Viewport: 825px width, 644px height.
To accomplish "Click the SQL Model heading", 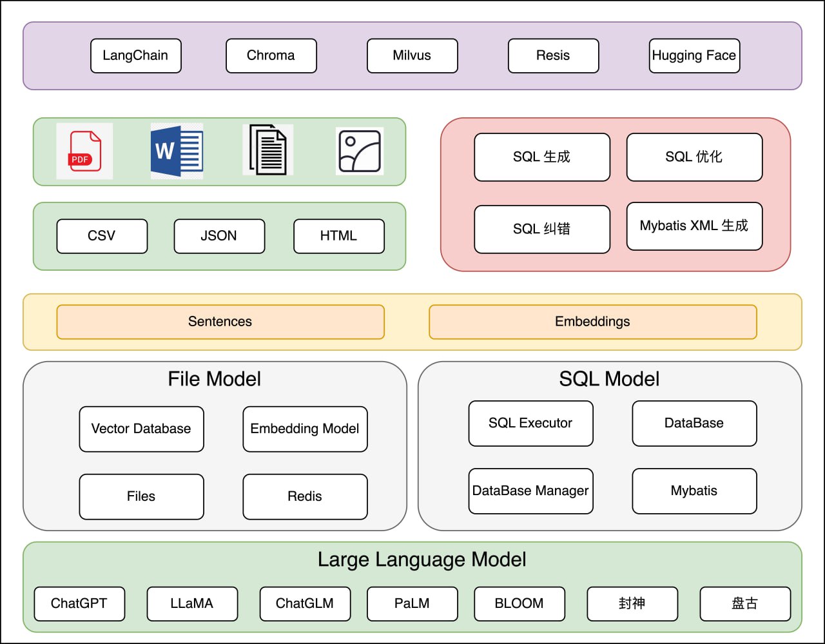I will 610,378.
